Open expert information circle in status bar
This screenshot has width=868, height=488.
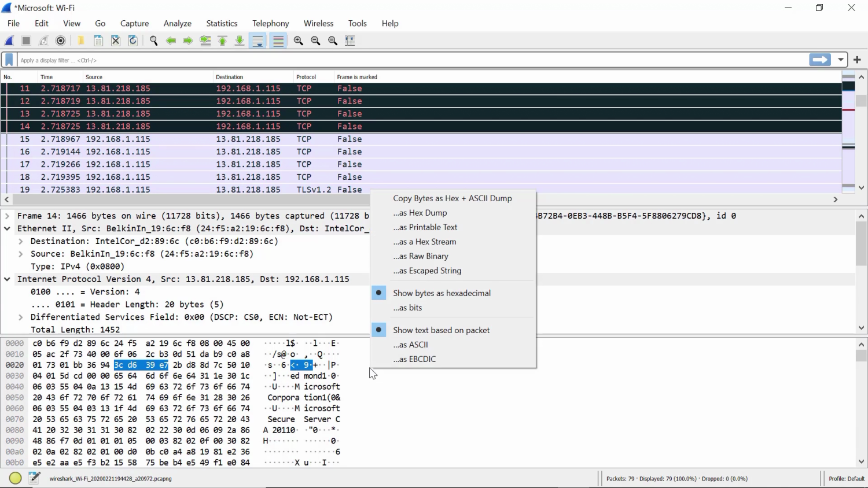[16, 478]
